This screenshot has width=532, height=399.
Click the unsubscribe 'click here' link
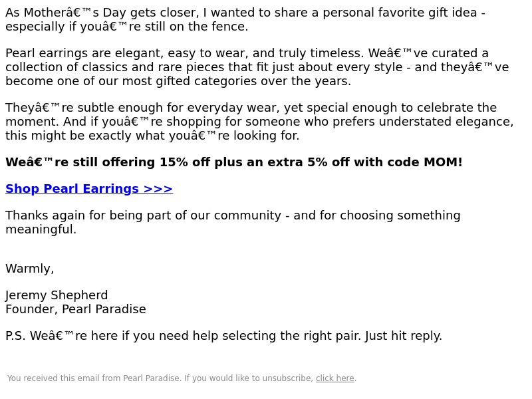pos(335,378)
